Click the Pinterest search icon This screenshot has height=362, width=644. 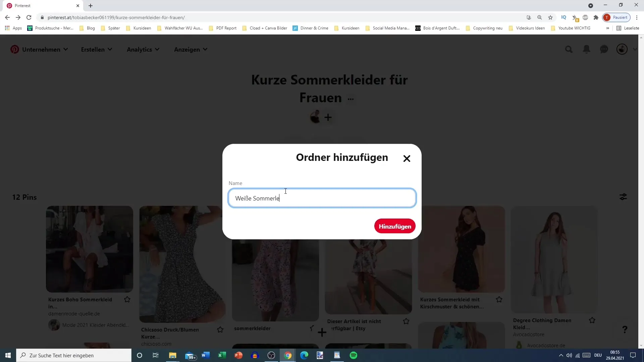click(x=569, y=49)
